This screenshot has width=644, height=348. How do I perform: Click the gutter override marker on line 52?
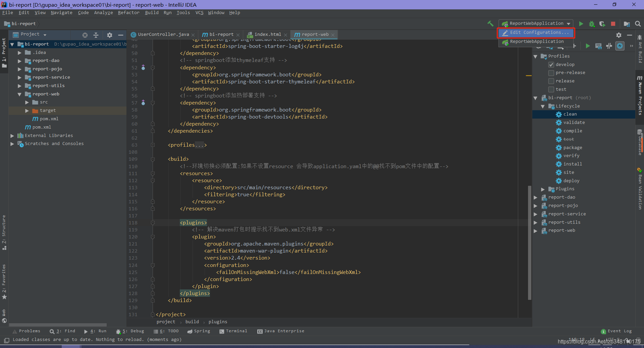[143, 67]
